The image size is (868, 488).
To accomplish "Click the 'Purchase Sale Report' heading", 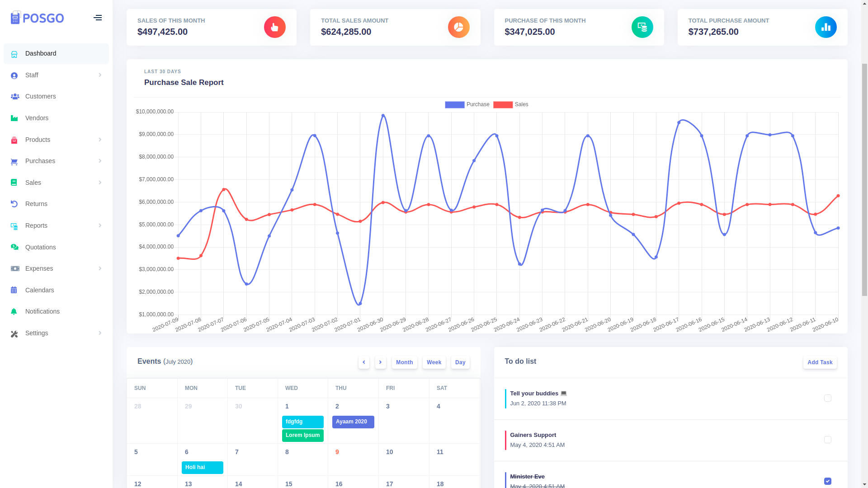I will (x=184, y=83).
